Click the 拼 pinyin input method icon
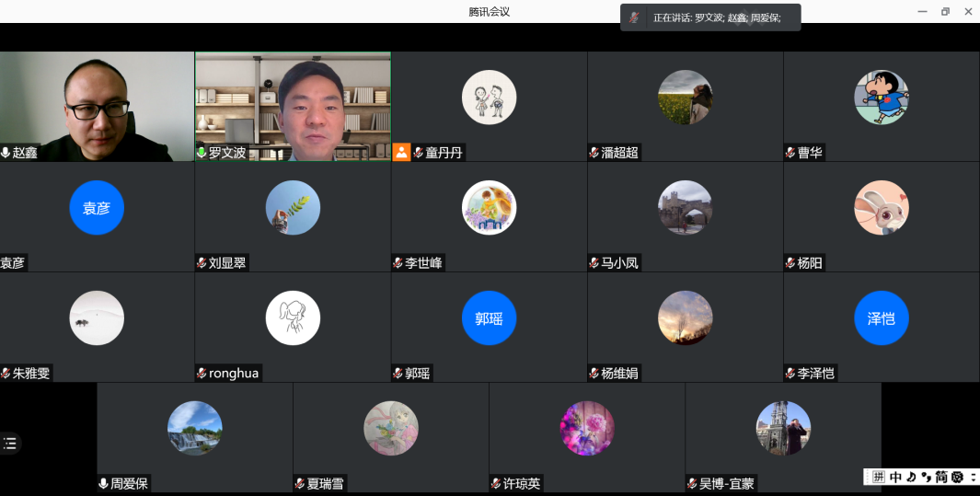 pyautogui.click(x=878, y=477)
